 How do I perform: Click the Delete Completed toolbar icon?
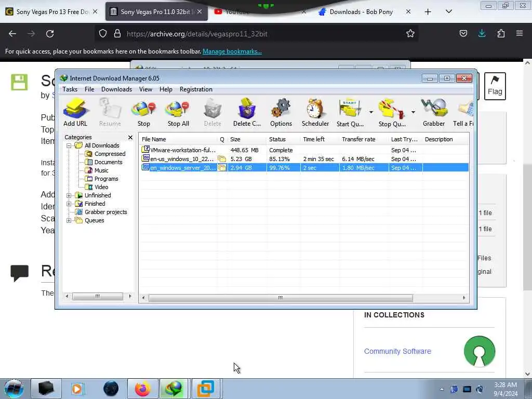(247, 112)
